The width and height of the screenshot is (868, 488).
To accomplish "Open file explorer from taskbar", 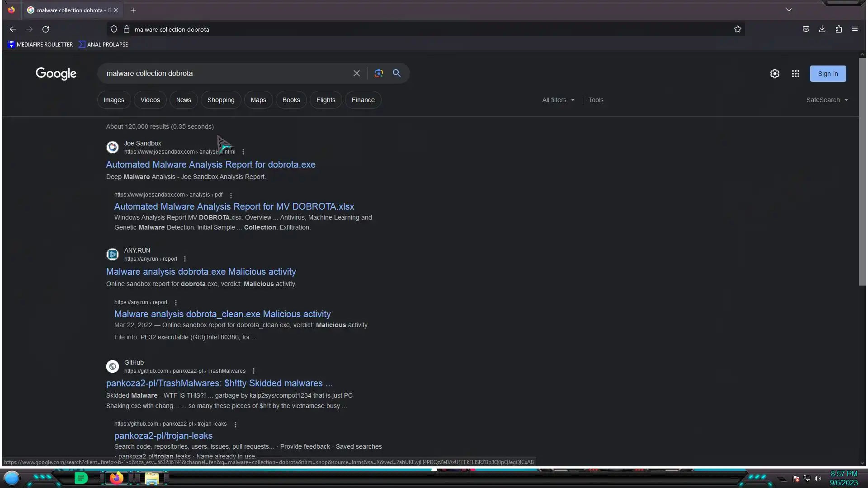I will click(x=152, y=478).
